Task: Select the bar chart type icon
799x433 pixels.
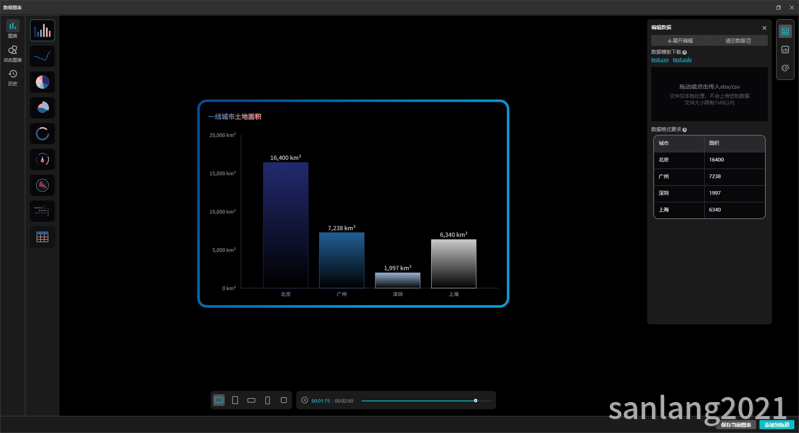Action: coord(42,31)
